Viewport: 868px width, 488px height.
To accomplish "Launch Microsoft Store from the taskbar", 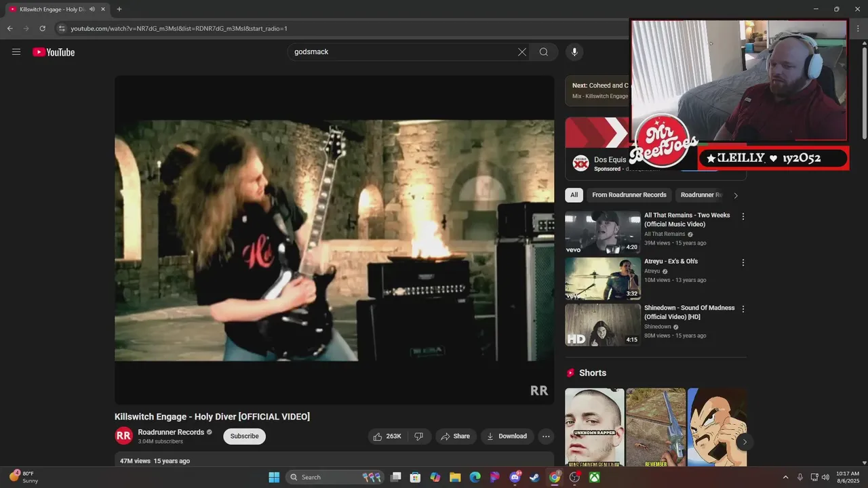I will (416, 477).
